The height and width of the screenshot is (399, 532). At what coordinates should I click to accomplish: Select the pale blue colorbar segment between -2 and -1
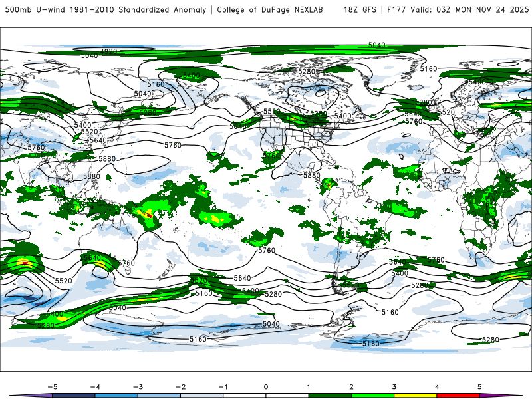click(202, 396)
